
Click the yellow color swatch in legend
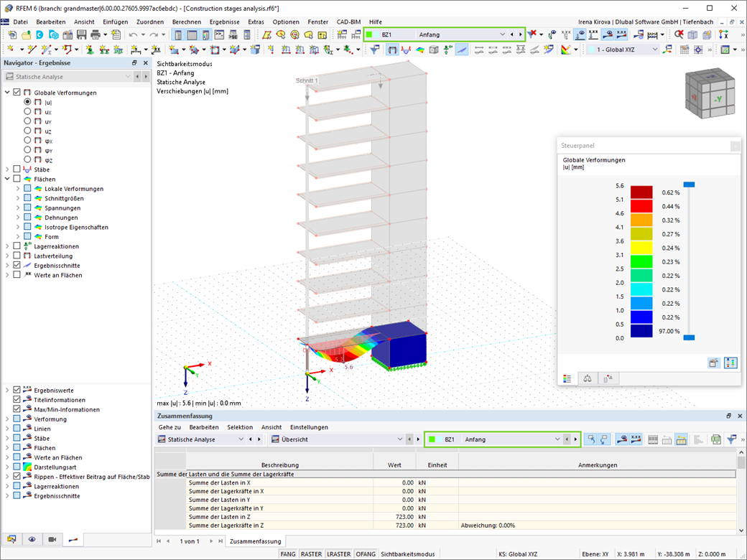641,248
